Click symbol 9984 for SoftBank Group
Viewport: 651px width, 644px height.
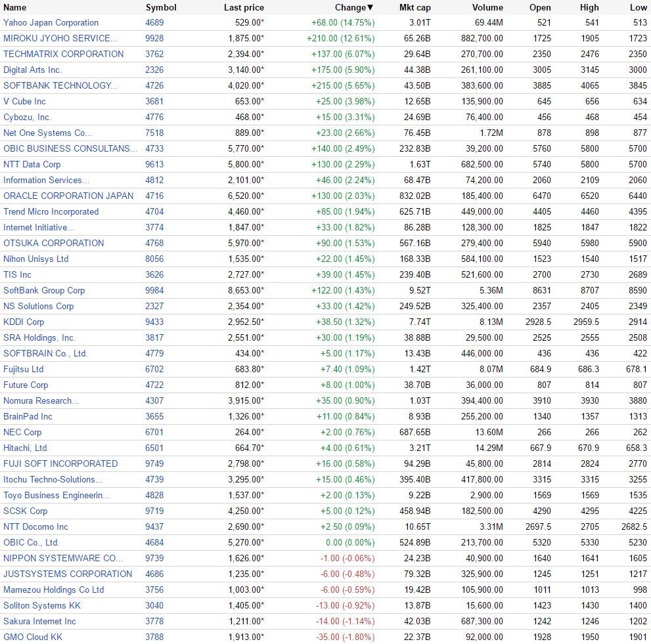click(x=154, y=291)
